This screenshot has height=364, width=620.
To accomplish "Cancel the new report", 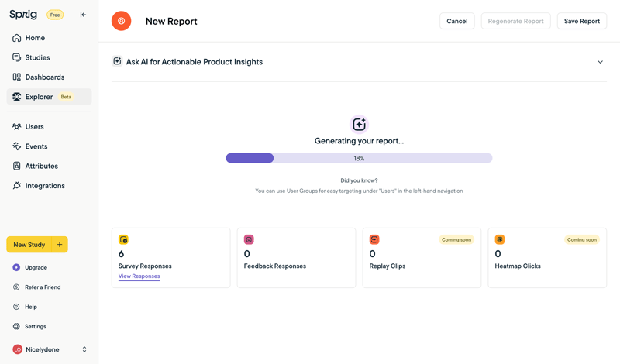I will click(457, 21).
